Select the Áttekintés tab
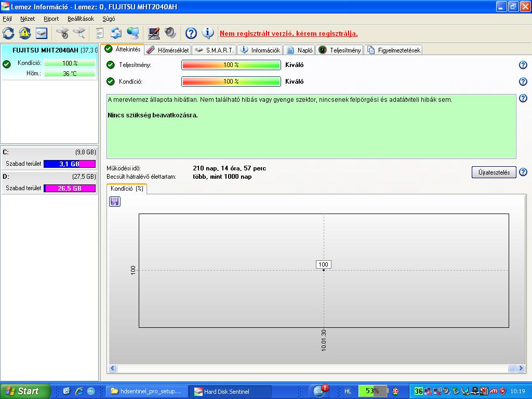Screen dimensions: 532x399 (123, 49)
